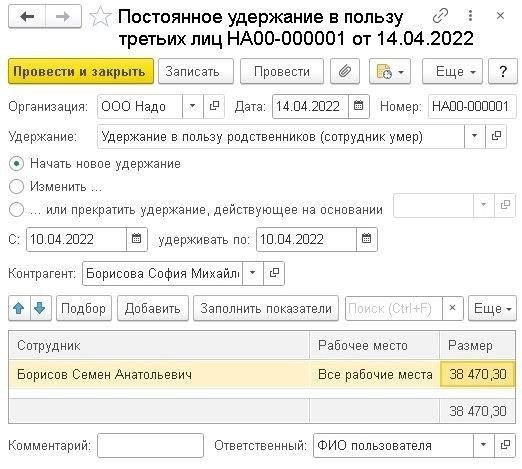
Task: Click the Провести button
Action: click(x=282, y=71)
